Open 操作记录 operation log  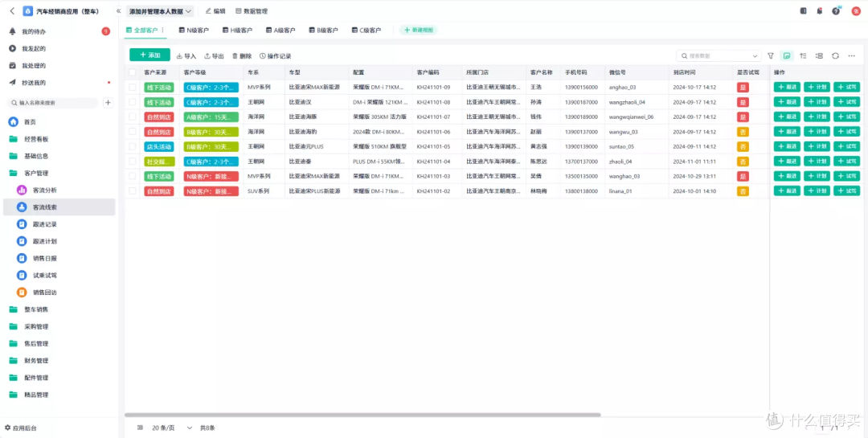pos(275,56)
